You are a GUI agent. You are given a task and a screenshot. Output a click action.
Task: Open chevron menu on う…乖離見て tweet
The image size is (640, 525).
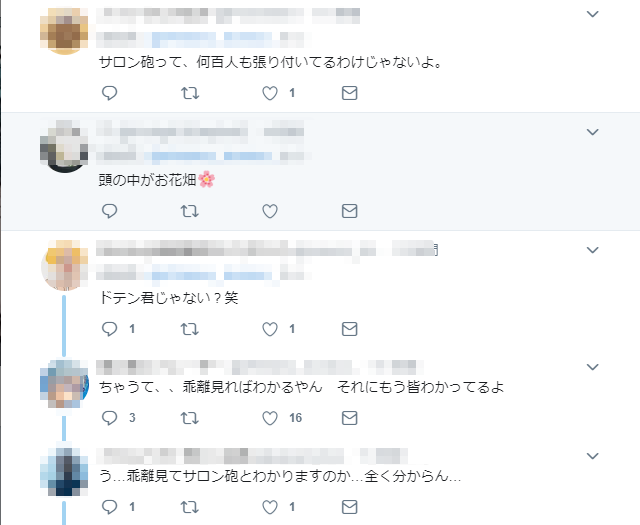(x=592, y=456)
